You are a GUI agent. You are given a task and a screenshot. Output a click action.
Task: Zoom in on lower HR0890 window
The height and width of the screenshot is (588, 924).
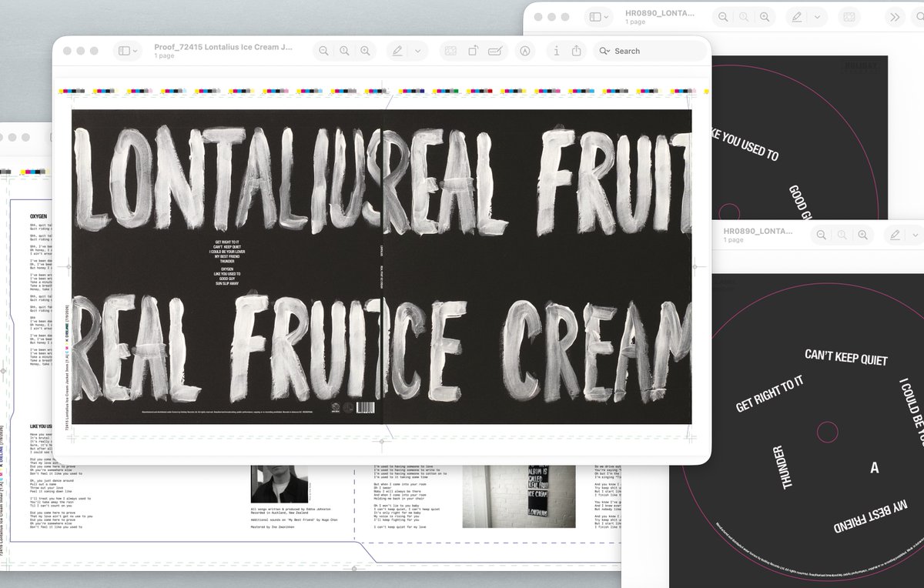(x=863, y=234)
